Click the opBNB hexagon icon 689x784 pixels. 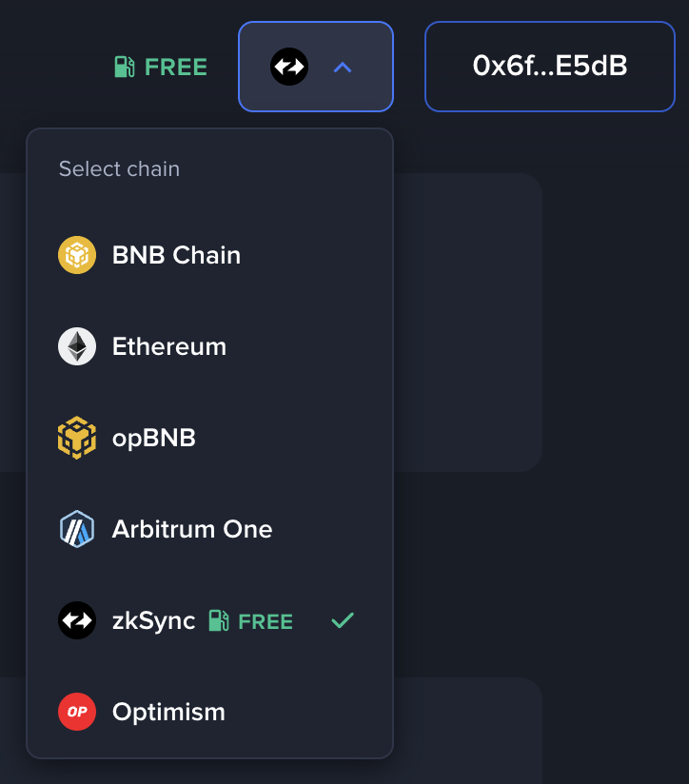click(77, 438)
